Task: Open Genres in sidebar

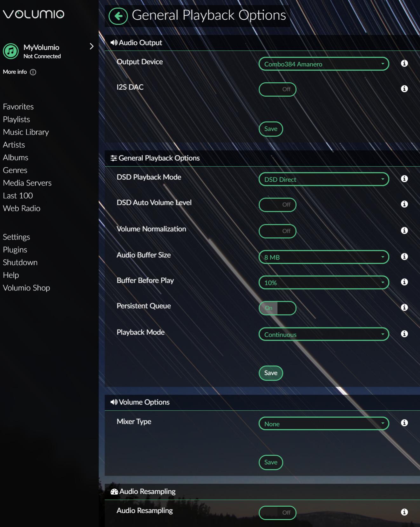Action: [x=15, y=170]
